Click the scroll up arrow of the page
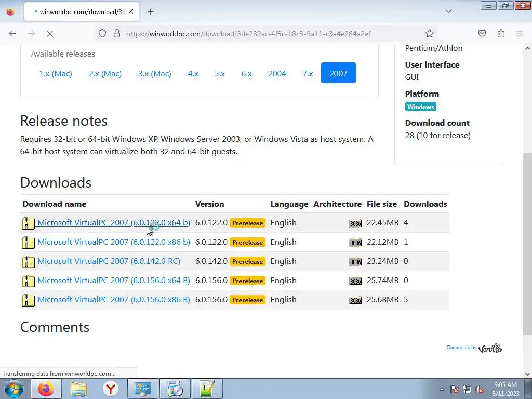 coord(527,48)
